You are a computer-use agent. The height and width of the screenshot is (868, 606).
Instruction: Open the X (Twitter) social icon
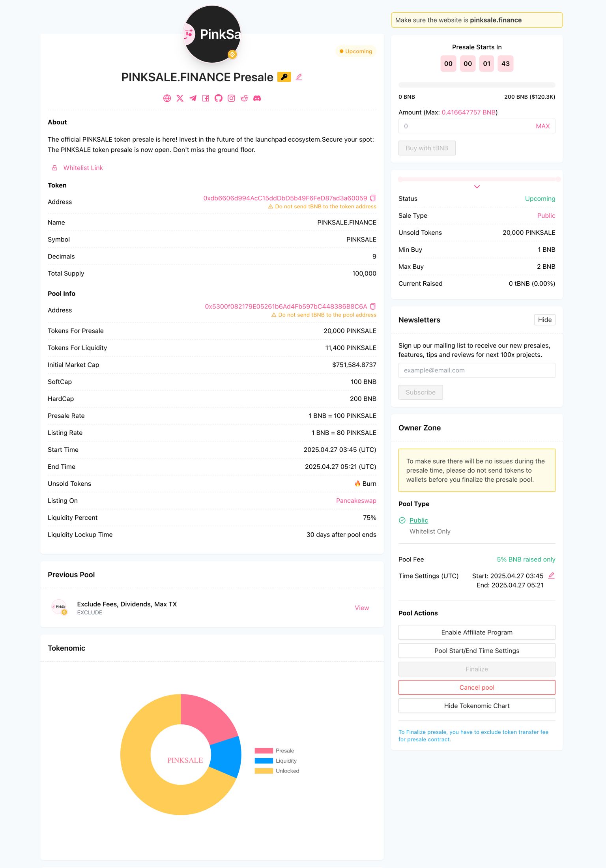point(180,98)
